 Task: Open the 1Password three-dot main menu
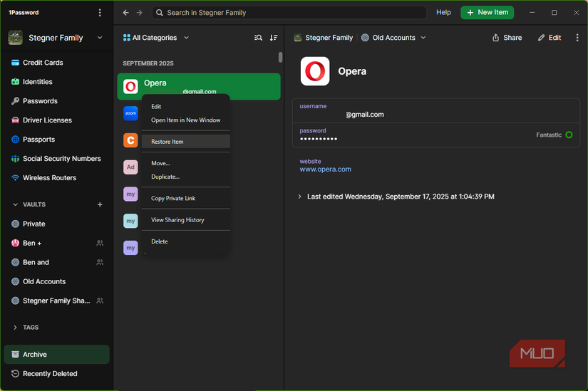100,13
